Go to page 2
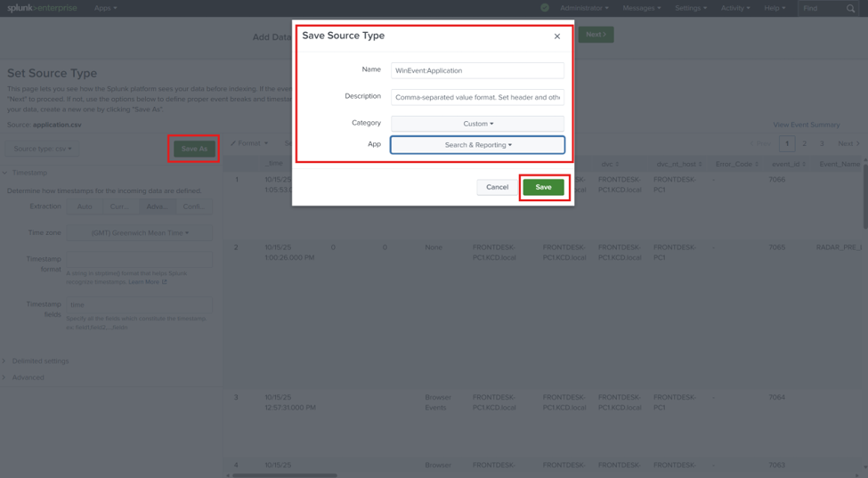Screen dimensions: 868x478 (x=804, y=143)
